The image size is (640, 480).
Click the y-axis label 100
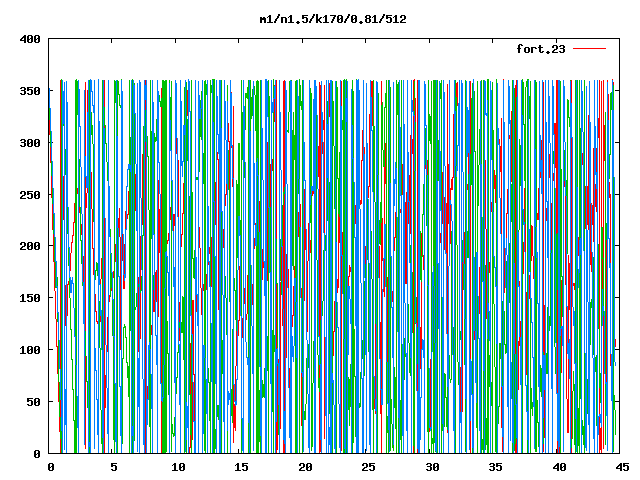tap(30, 350)
